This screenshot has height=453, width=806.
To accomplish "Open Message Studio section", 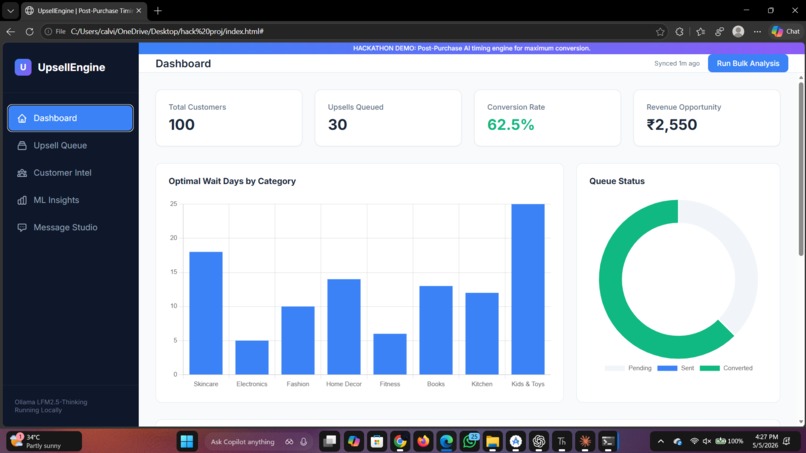I will 70,227.
